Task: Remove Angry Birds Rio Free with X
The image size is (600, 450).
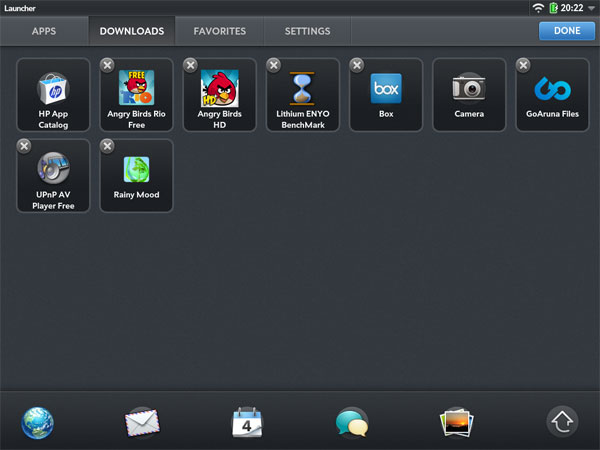Action: (108, 65)
